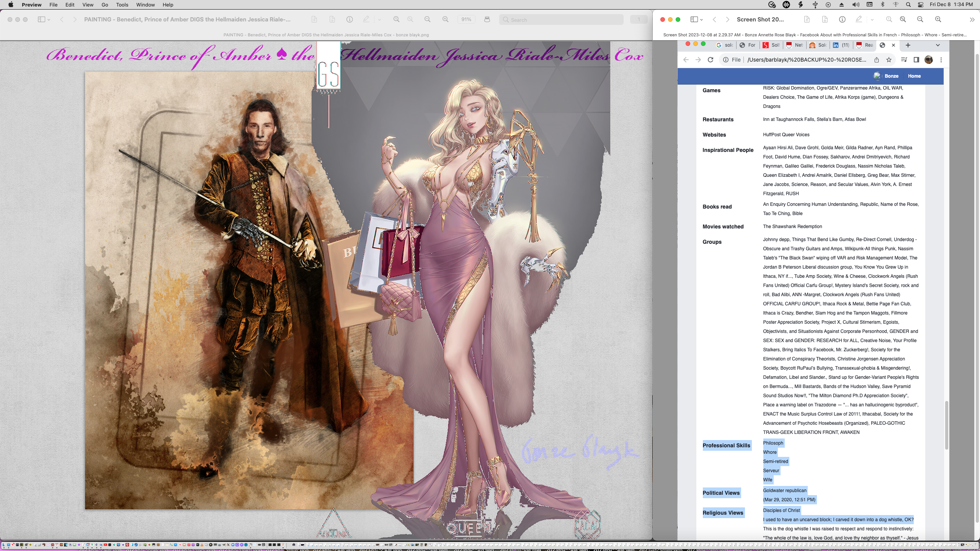Click the Search field in painting window

click(561, 20)
